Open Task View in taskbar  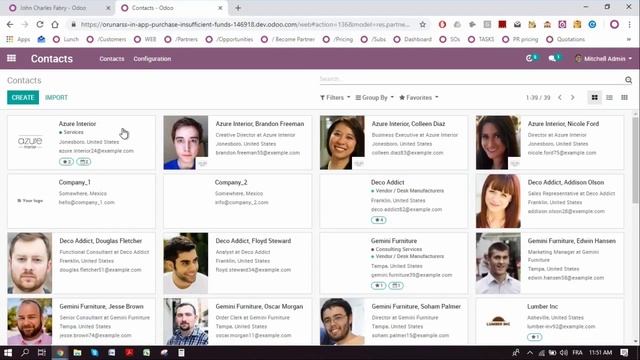(x=42, y=353)
